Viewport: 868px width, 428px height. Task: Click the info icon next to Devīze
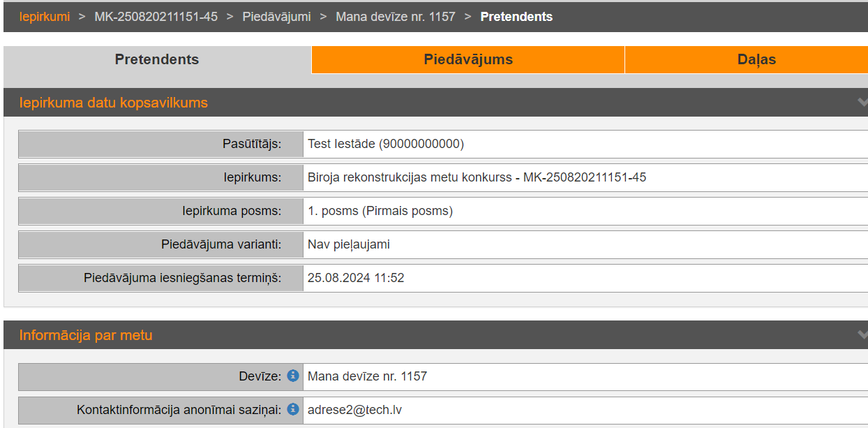[293, 376]
